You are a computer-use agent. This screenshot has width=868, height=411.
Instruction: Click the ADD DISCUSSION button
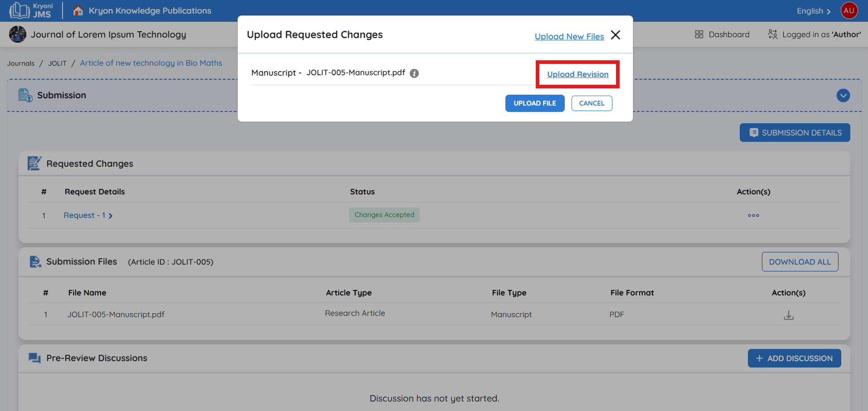[794, 358]
